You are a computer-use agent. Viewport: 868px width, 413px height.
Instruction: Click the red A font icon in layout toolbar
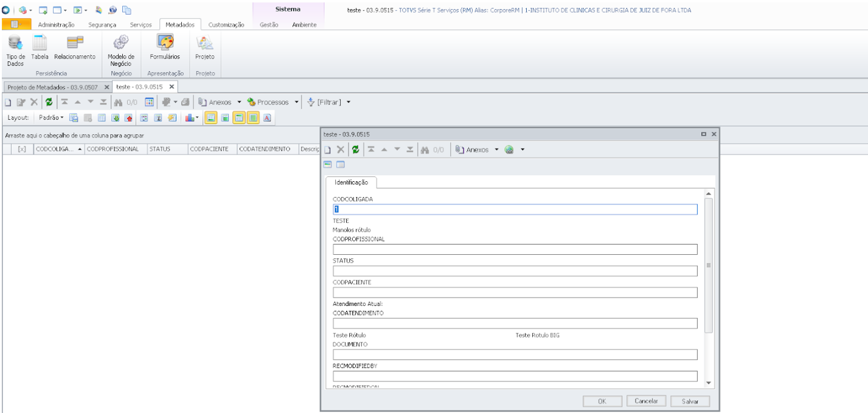pos(267,117)
